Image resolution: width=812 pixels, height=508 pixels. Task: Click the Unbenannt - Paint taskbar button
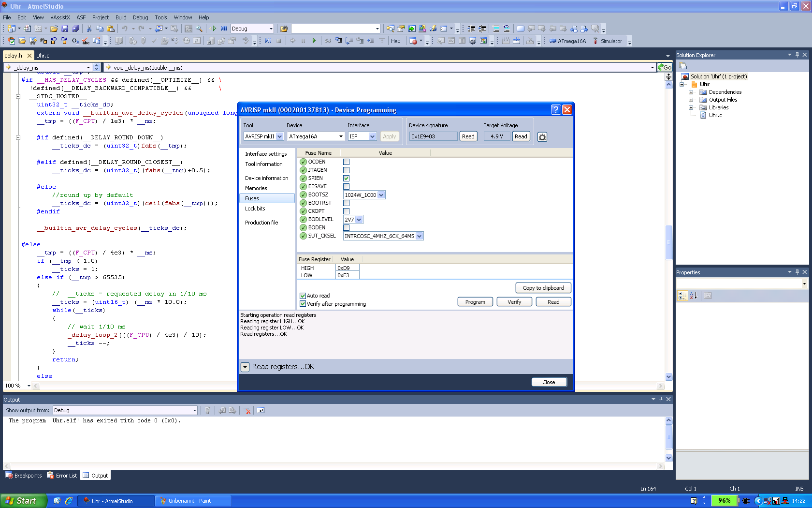pyautogui.click(x=193, y=501)
